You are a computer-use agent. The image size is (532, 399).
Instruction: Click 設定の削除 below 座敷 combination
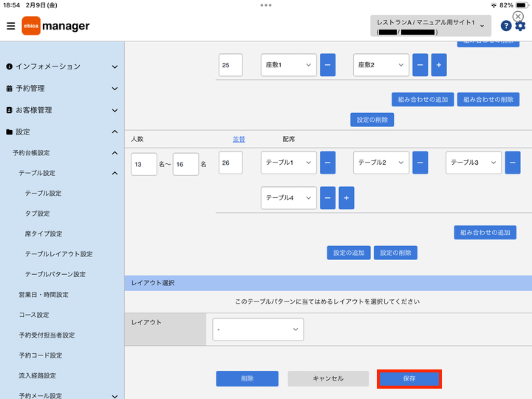372,120
